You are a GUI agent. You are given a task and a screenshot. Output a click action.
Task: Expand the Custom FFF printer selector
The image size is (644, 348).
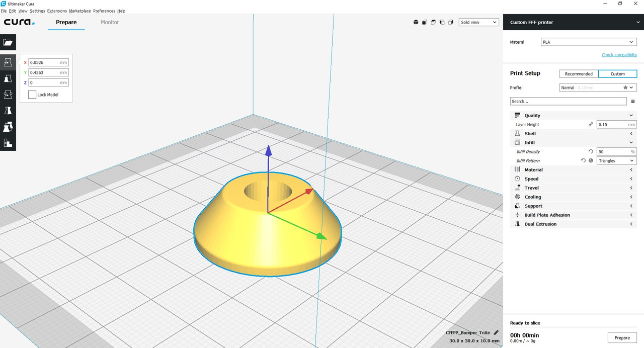[x=574, y=22]
